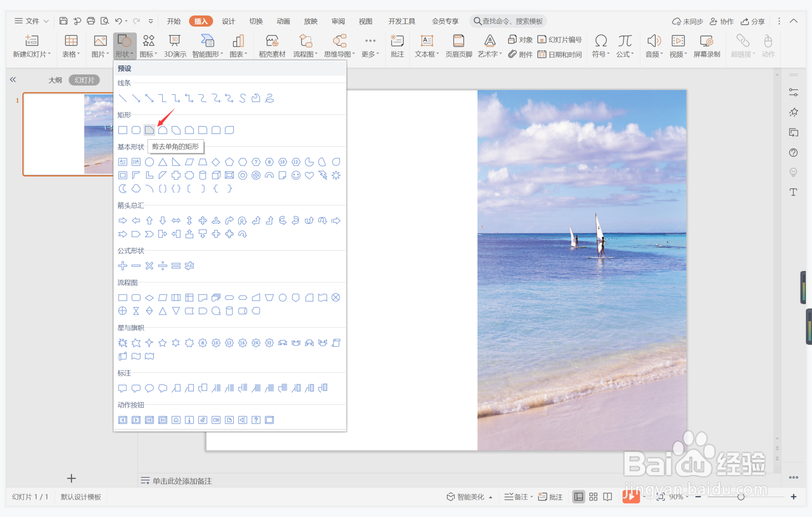Switch panel to 幻灯片 view
The image size is (812, 517).
pyautogui.click(x=84, y=80)
